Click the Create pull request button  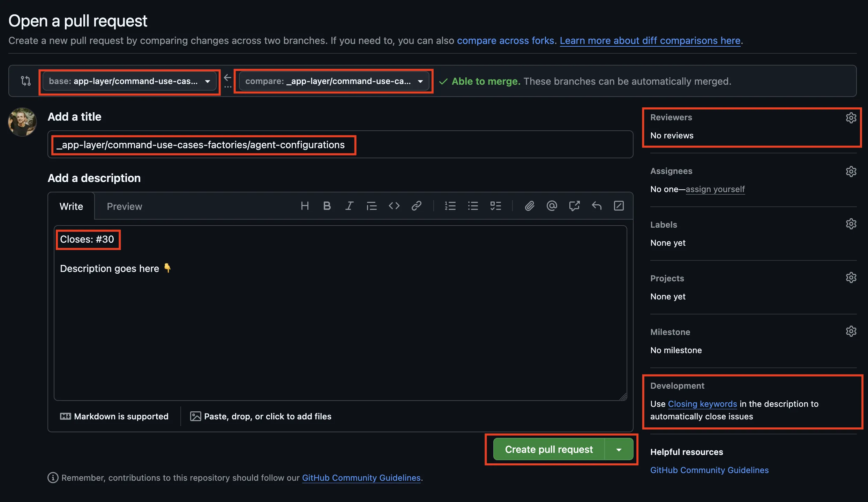click(x=549, y=449)
